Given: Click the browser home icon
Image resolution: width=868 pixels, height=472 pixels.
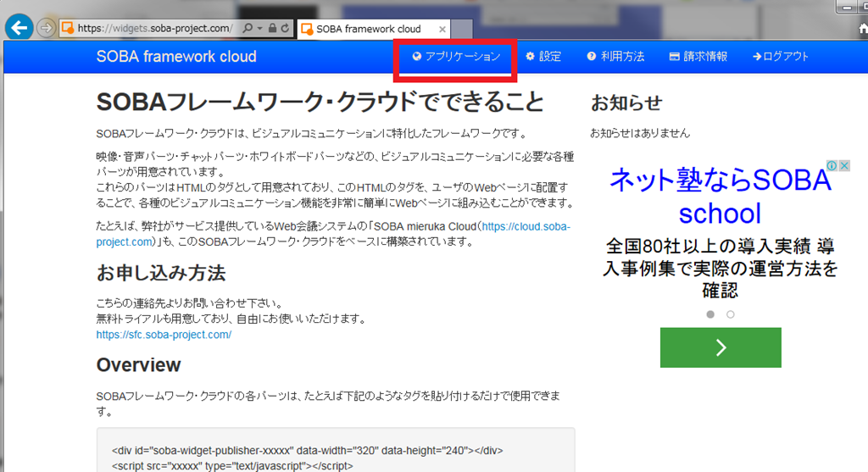Looking at the screenshot, I should coord(863,30).
